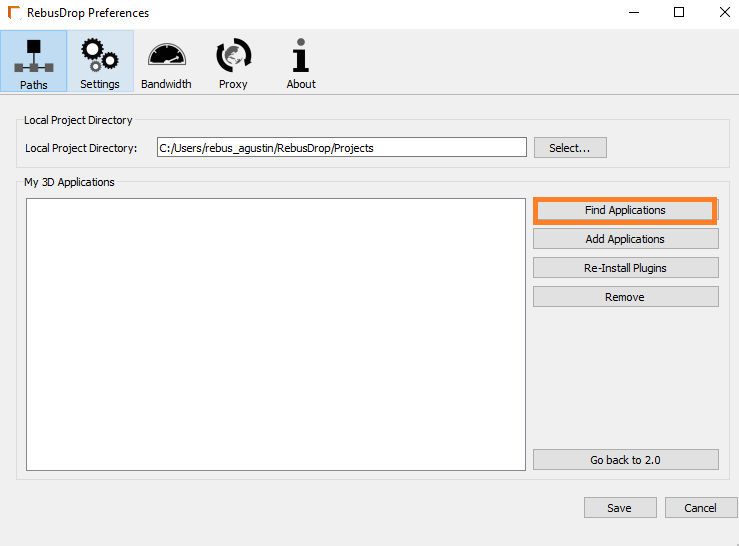Save the preferences

click(x=620, y=508)
